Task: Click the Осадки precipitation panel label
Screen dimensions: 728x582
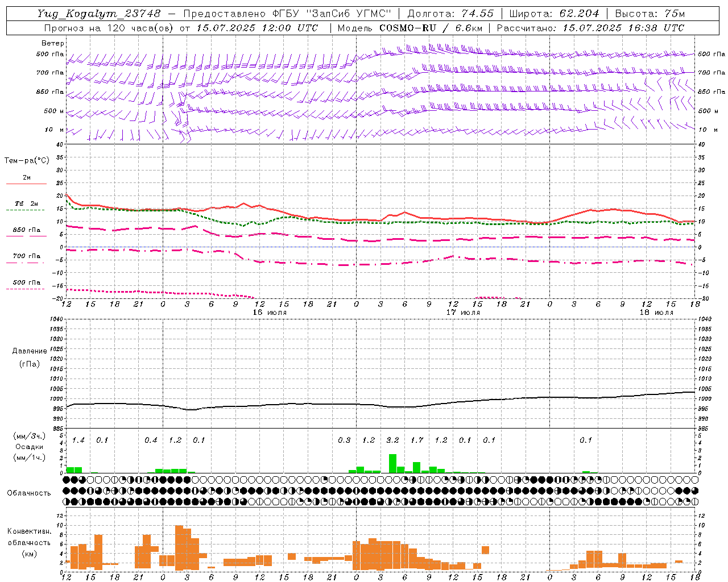Action: pyautogui.click(x=30, y=447)
